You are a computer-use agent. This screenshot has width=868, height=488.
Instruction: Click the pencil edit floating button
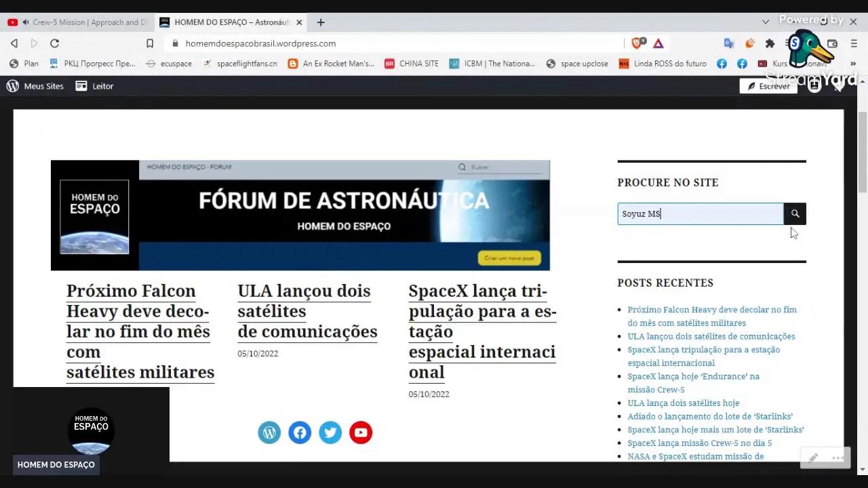pyautogui.click(x=813, y=458)
